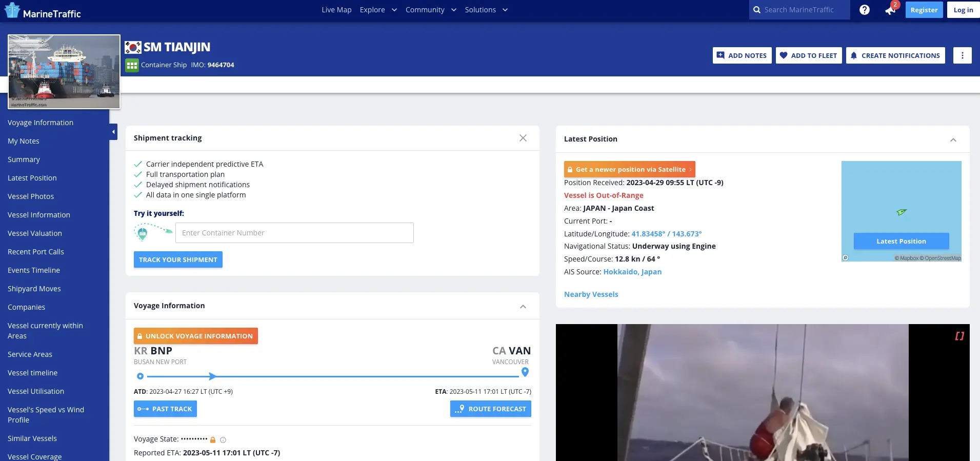Open the Hokkaido, Japan AIS source link
The image size is (980, 461).
click(x=632, y=272)
